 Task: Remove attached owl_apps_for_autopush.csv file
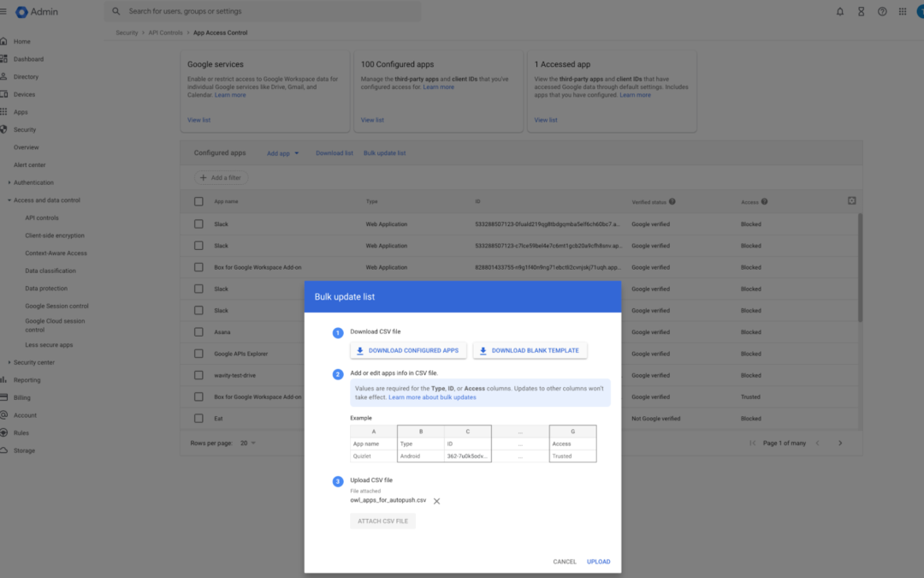click(436, 501)
